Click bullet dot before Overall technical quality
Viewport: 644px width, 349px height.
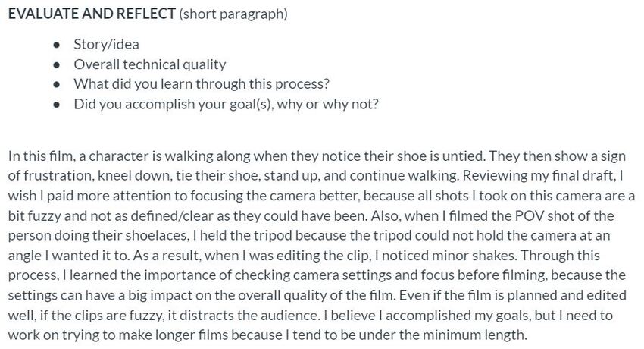pos(58,64)
